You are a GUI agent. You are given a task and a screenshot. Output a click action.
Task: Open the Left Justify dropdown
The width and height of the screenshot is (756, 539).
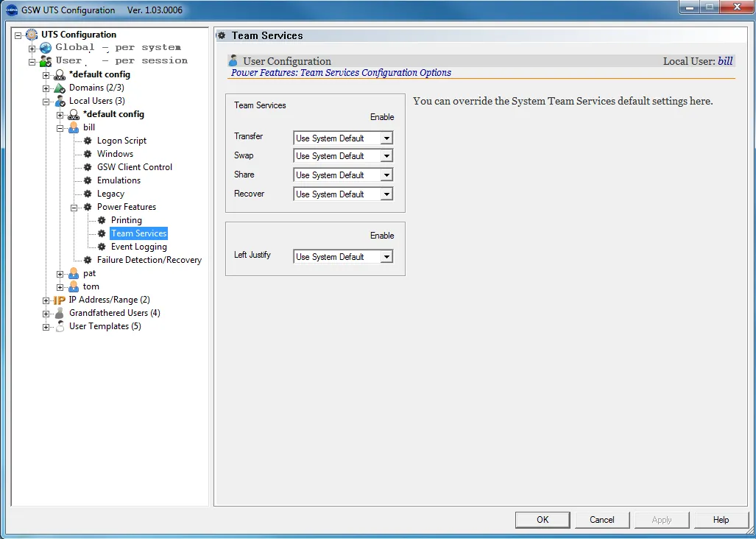point(386,257)
